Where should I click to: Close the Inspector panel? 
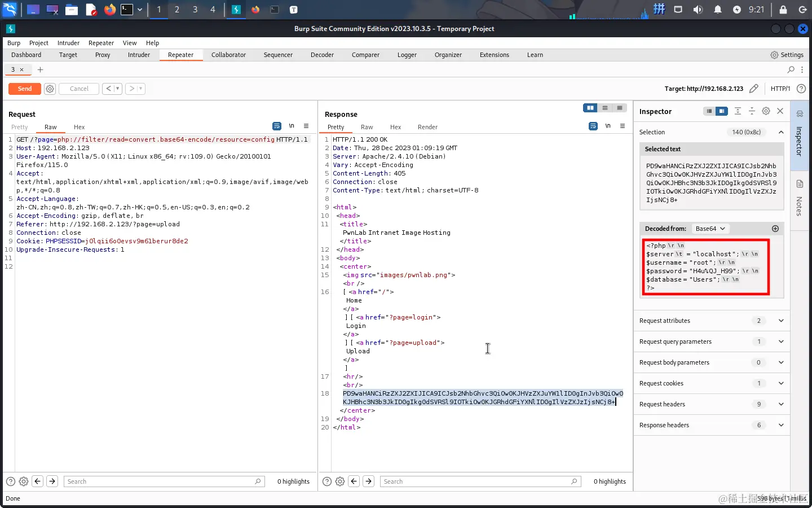780,111
